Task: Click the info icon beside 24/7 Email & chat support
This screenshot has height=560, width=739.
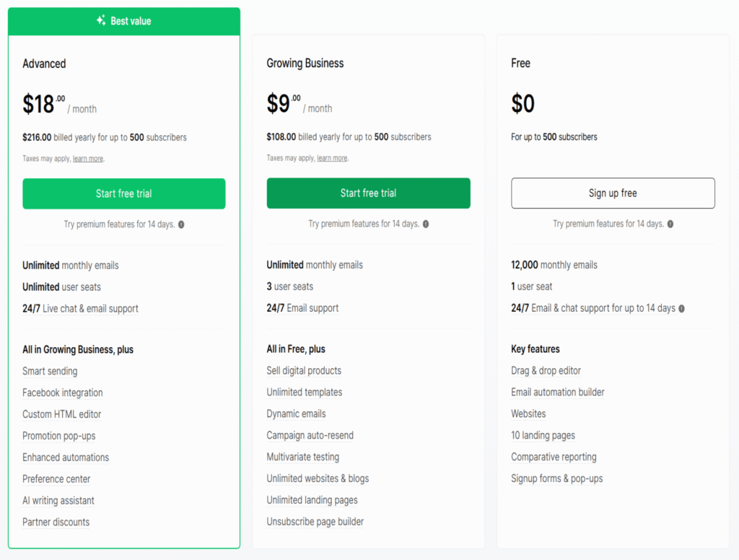Action: (x=680, y=308)
